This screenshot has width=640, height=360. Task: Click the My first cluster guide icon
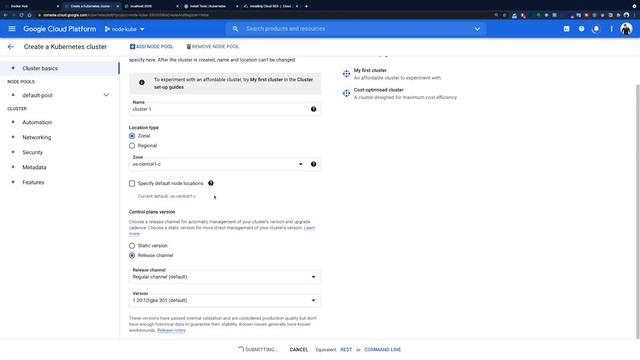coord(346,74)
